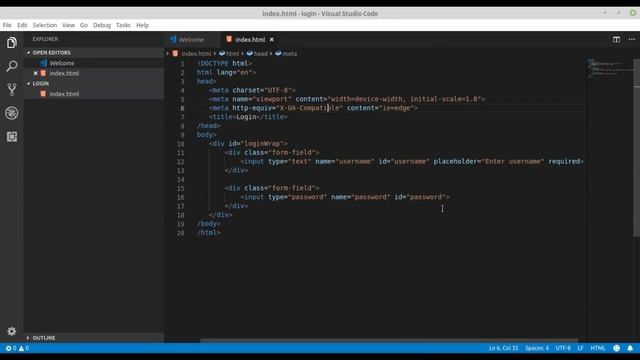Click type="password" attribute on line 16

tap(297, 197)
